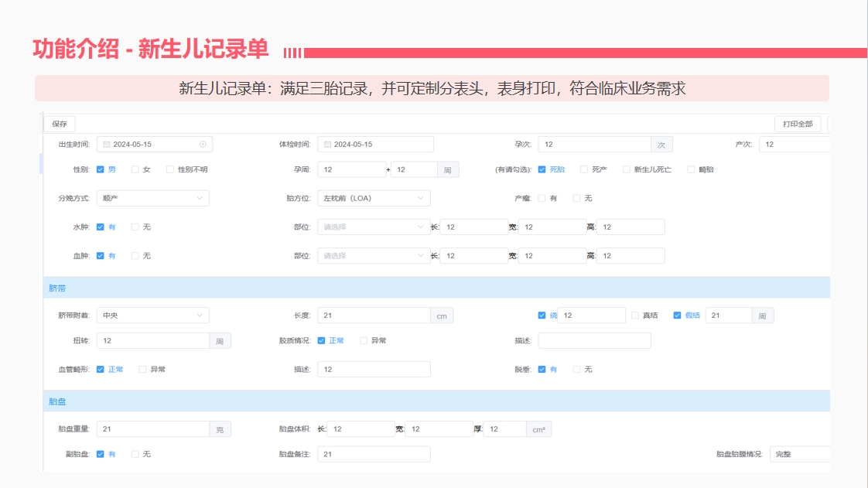Open the 胎方位 dropdown showing 左枕前
868x488 pixels.
coord(374,198)
